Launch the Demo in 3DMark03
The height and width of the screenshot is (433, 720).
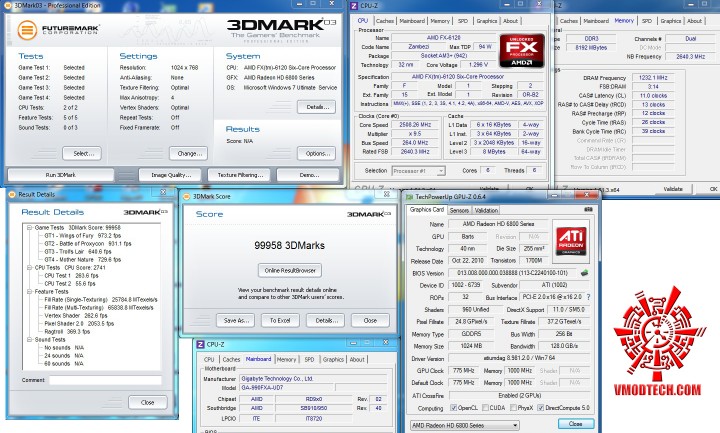309,175
